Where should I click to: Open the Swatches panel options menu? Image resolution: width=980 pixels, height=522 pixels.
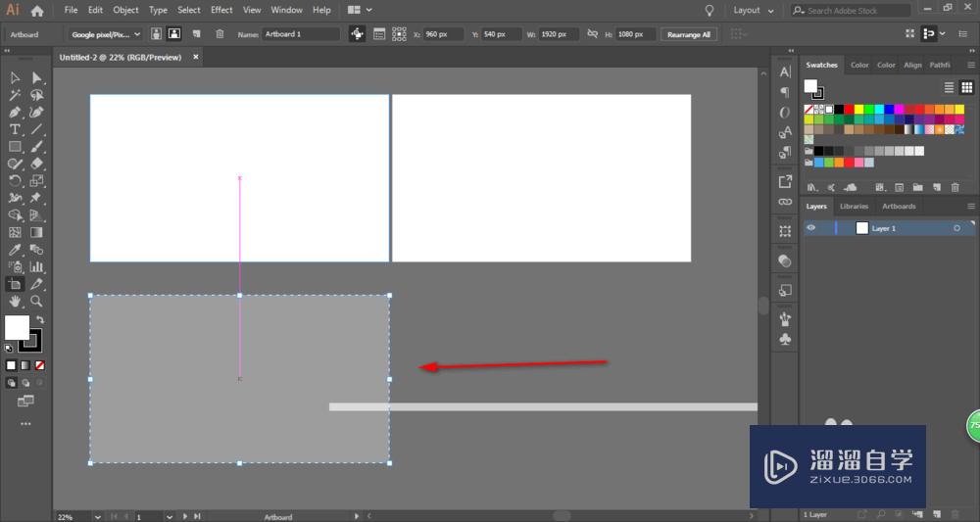[971, 65]
